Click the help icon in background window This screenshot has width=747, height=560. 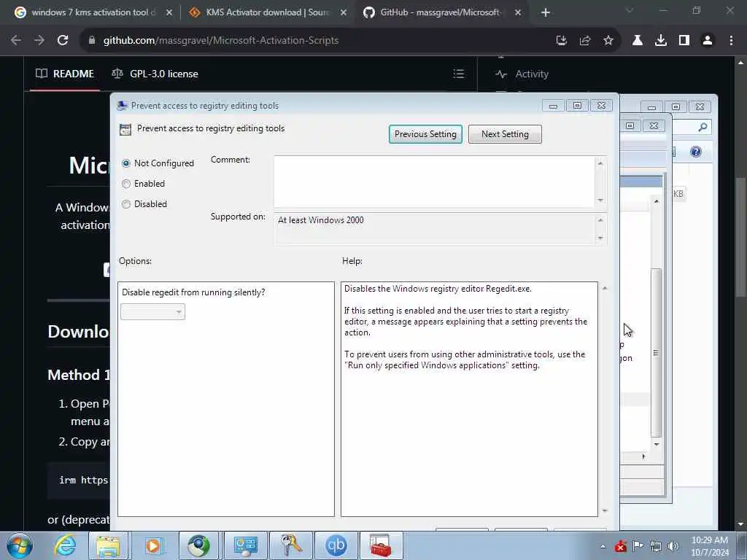tap(695, 152)
